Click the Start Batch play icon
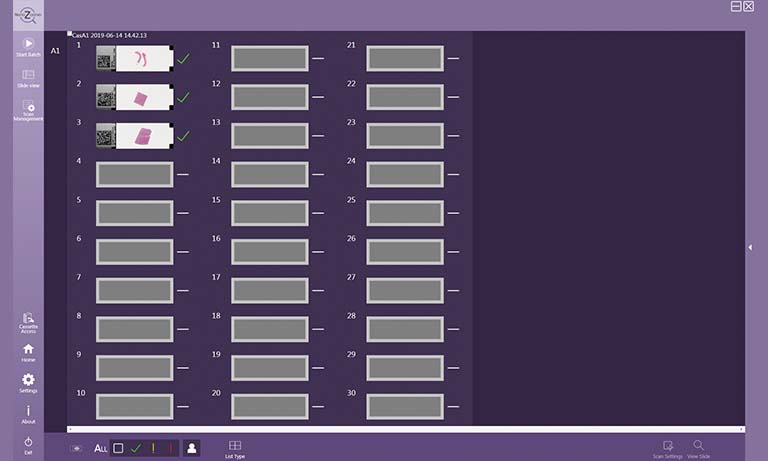The width and height of the screenshot is (768, 461). (x=28, y=44)
